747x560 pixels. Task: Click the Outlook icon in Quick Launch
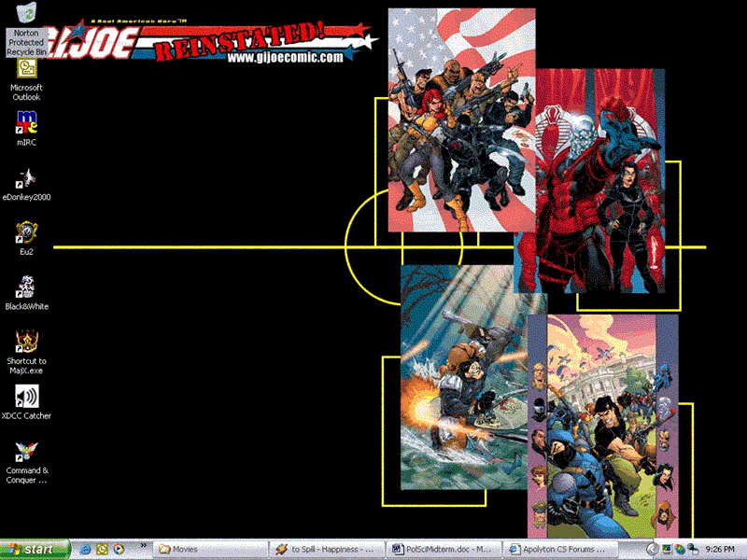[102, 549]
